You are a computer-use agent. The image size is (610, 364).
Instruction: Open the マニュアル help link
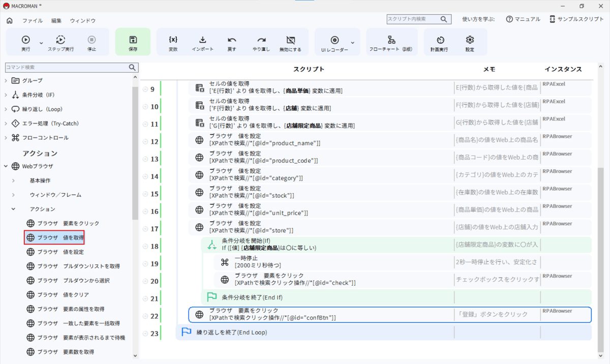tap(523, 19)
